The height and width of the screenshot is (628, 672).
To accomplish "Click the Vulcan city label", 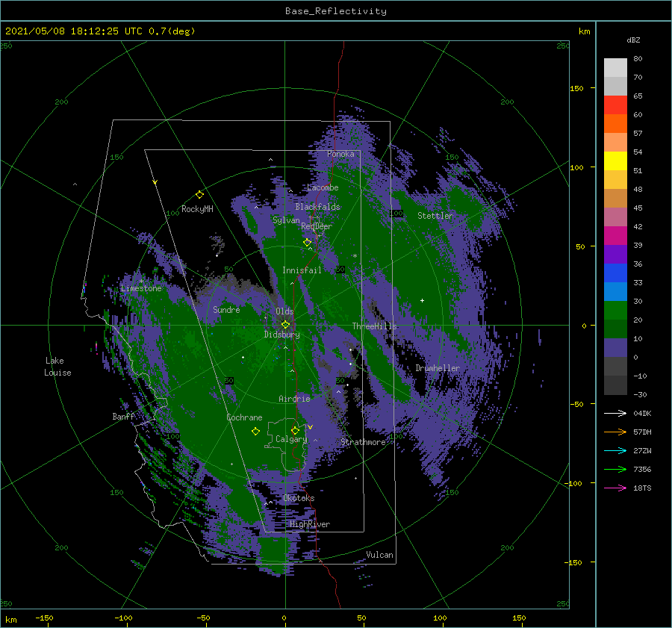I will coord(380,555).
